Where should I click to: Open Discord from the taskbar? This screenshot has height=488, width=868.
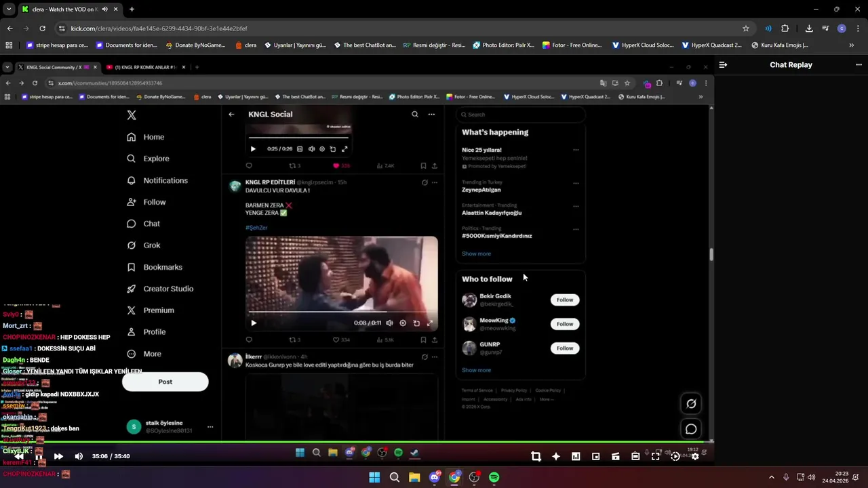[x=435, y=477]
